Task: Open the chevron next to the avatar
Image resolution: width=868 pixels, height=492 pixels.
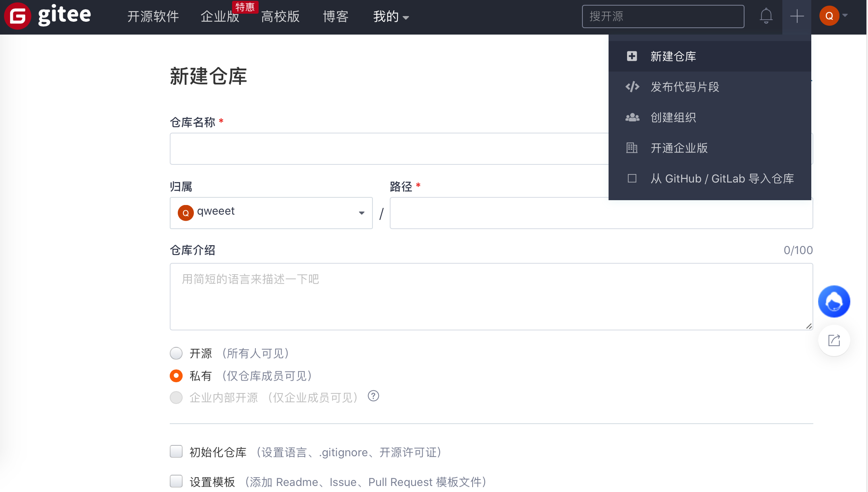Action: tap(845, 16)
